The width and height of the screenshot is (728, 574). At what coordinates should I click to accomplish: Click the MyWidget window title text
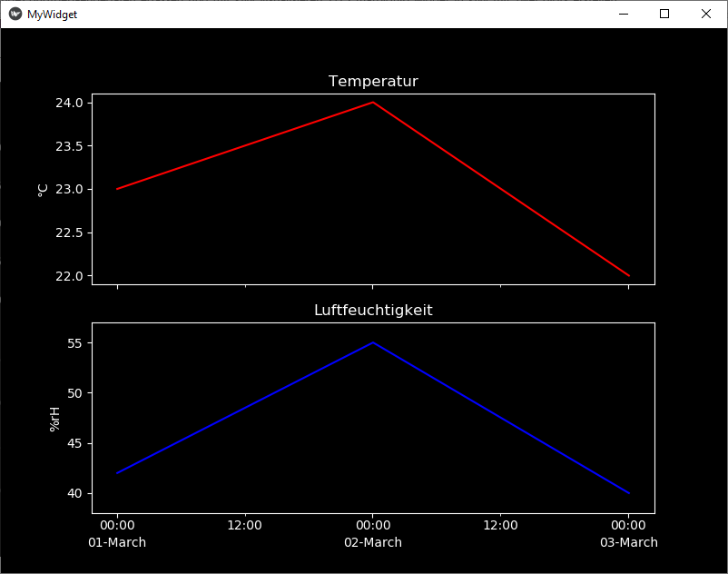pyautogui.click(x=52, y=15)
